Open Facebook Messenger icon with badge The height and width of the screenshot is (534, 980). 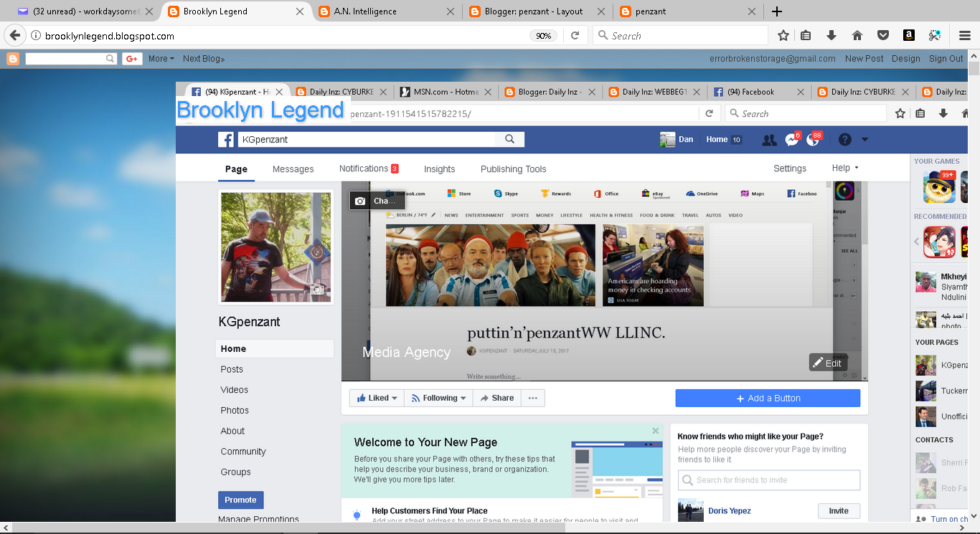(792, 140)
